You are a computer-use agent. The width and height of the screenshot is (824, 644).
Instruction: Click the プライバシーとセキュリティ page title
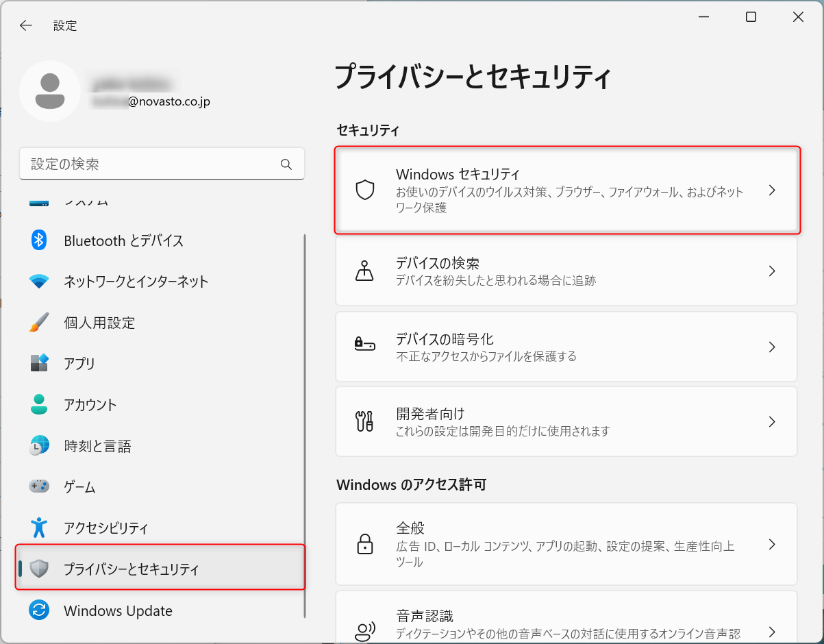472,77
